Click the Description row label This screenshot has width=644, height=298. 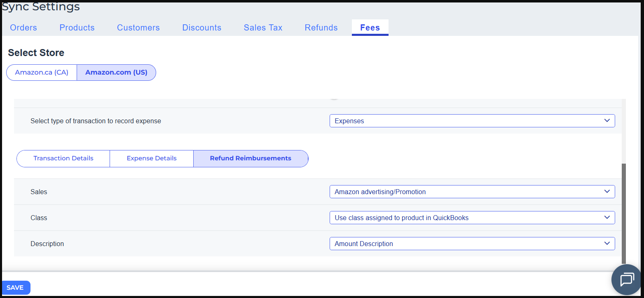point(47,244)
